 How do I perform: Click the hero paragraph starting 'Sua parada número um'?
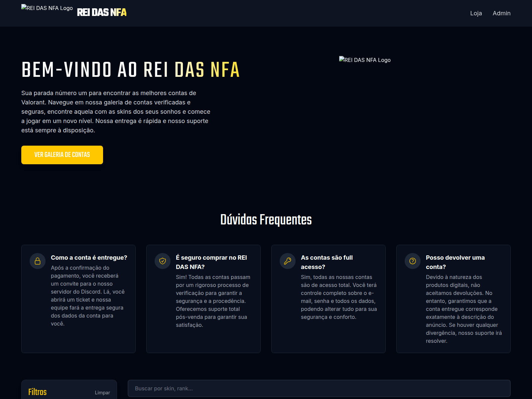click(x=116, y=112)
